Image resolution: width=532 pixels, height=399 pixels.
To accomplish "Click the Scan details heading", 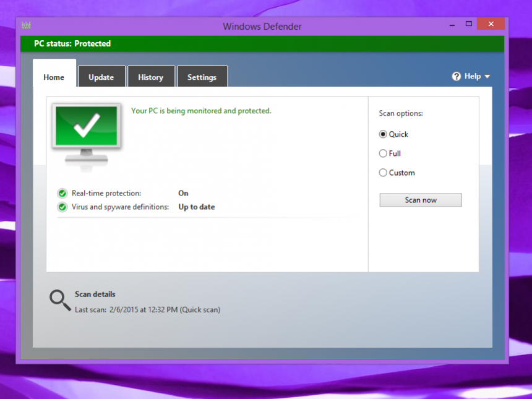I will [x=95, y=294].
